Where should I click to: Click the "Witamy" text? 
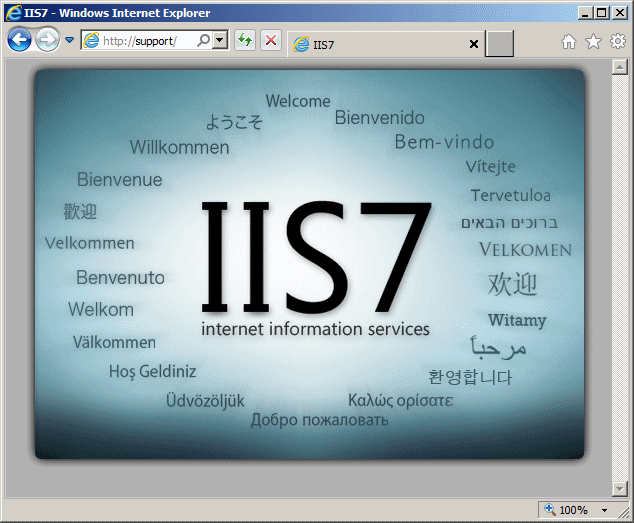(x=517, y=320)
